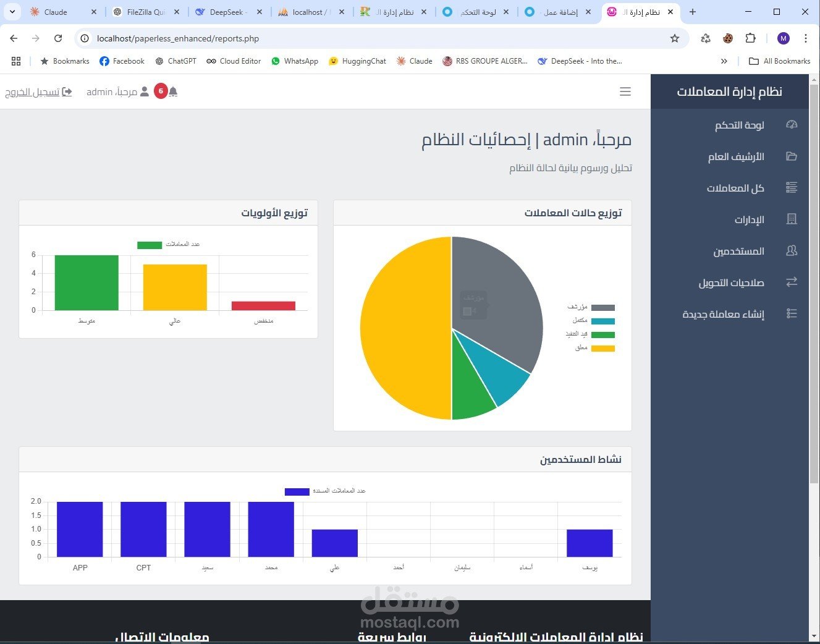Switch to the لوحة التحكم browser tab
820x644 pixels.
475,12
